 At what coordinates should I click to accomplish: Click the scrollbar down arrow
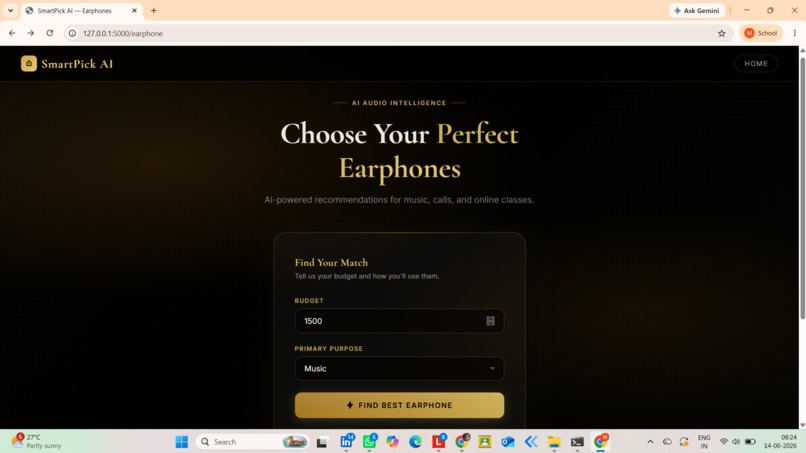[802, 425]
